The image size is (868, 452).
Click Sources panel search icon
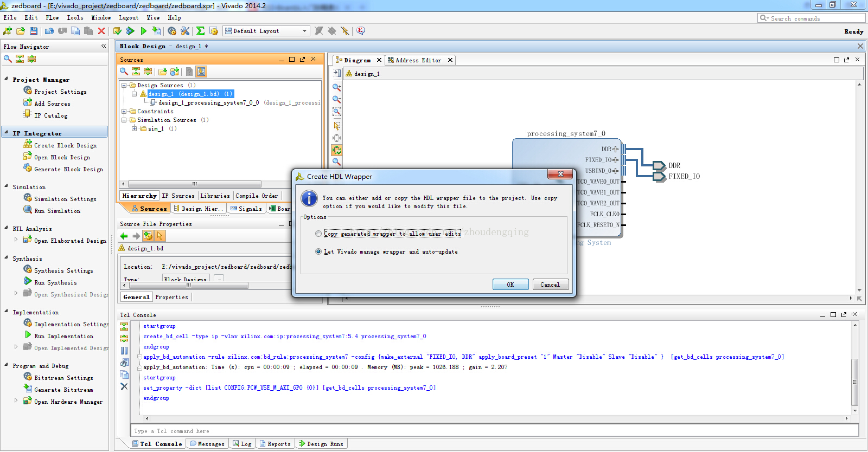tap(124, 72)
